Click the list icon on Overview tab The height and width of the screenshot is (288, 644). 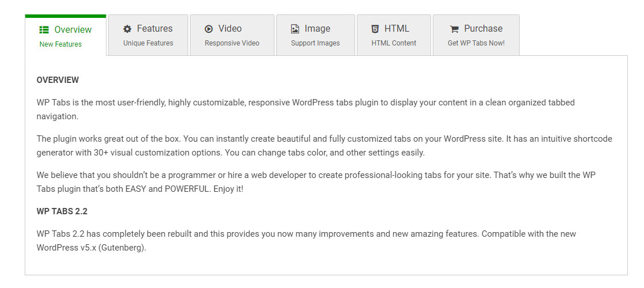pos(44,29)
